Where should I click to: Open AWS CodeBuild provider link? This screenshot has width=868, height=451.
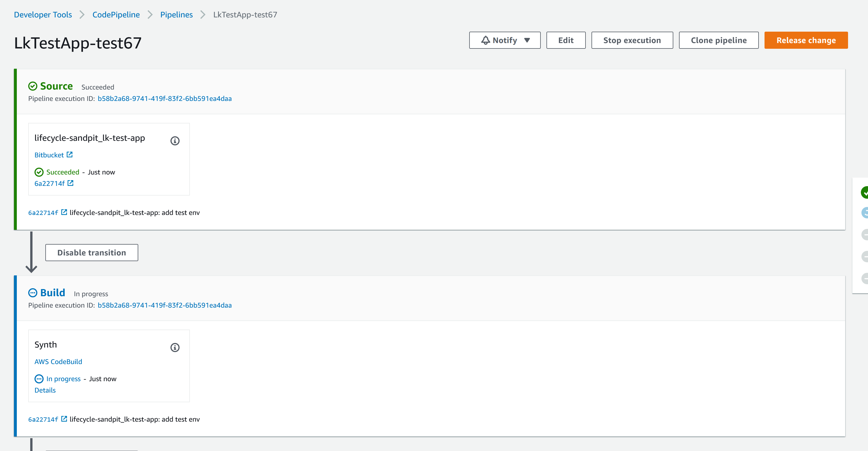pyautogui.click(x=58, y=362)
